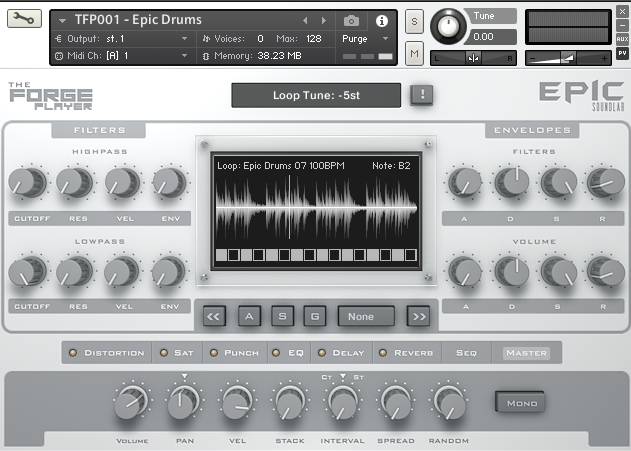Center the pan slider icon
The image size is (631, 451).
(x=473, y=58)
